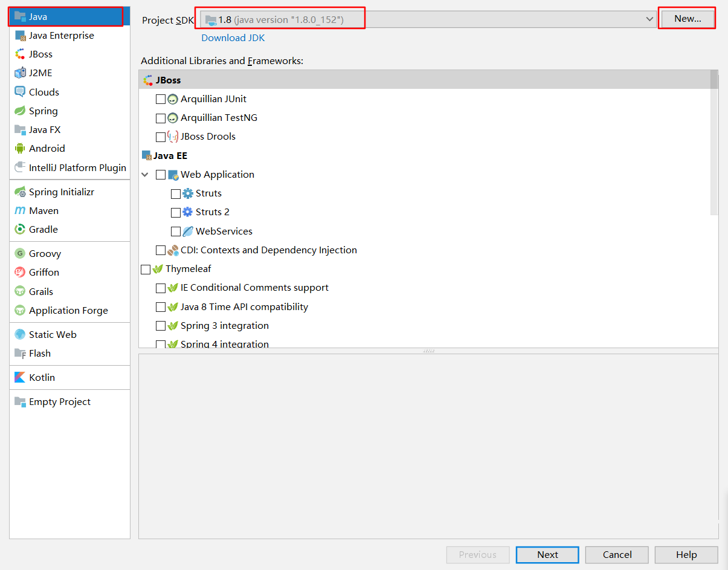Image resolution: width=728 pixels, height=570 pixels.
Task: Tick the Struts checkbox
Action: tap(176, 193)
